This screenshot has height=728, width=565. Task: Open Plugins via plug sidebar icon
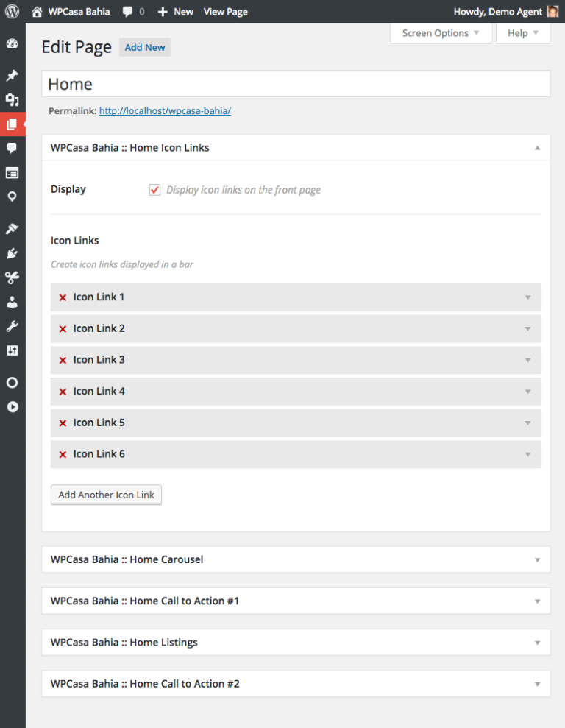pyautogui.click(x=13, y=253)
